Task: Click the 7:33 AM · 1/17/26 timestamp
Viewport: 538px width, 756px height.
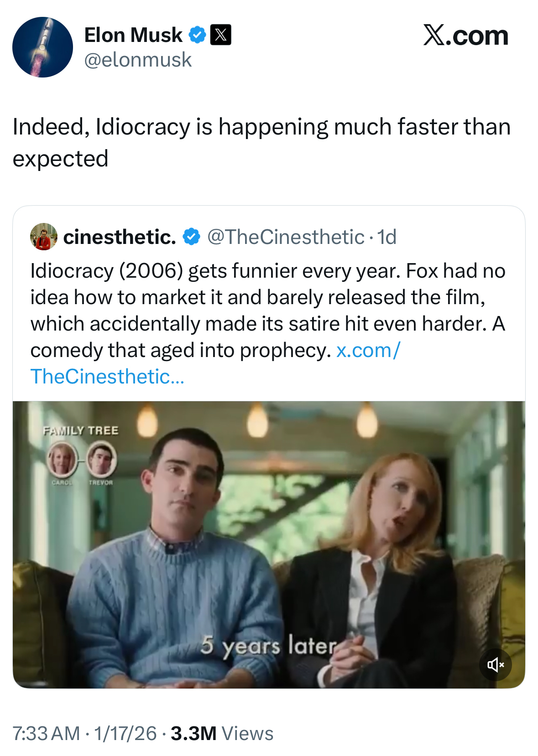Action: coord(84,734)
